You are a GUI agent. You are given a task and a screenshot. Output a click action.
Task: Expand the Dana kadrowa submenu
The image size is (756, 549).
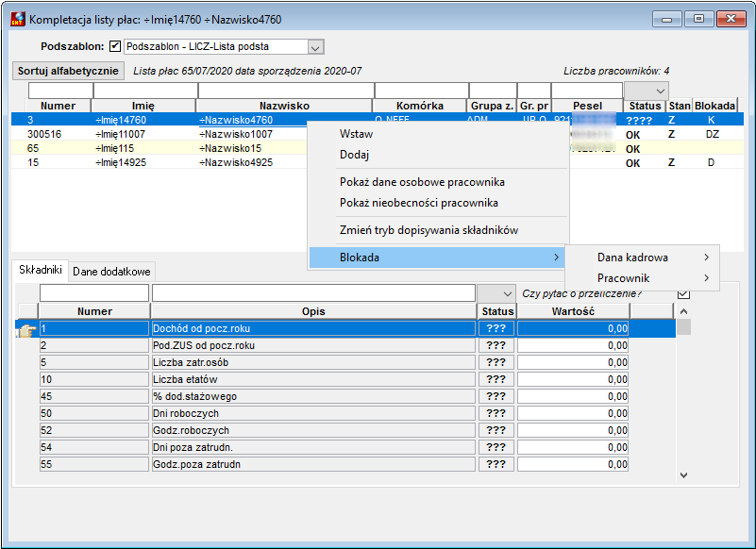point(642,258)
